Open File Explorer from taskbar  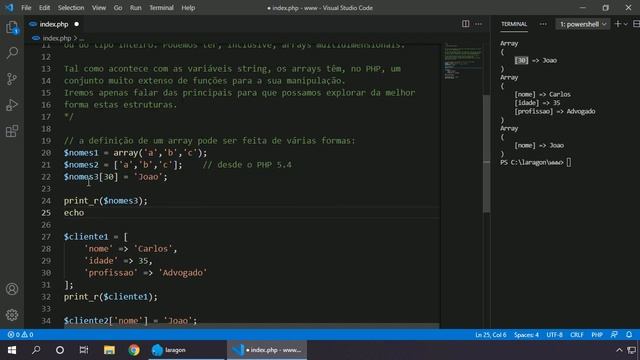109,350
